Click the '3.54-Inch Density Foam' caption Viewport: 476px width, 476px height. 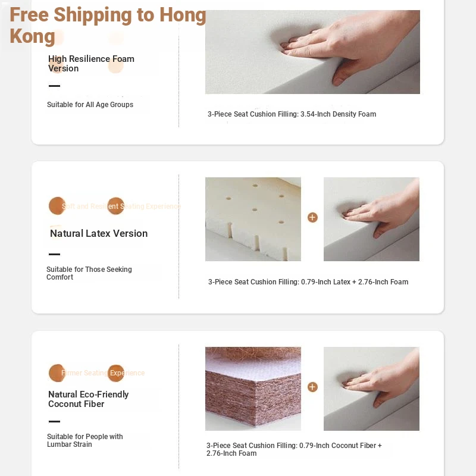click(x=338, y=114)
